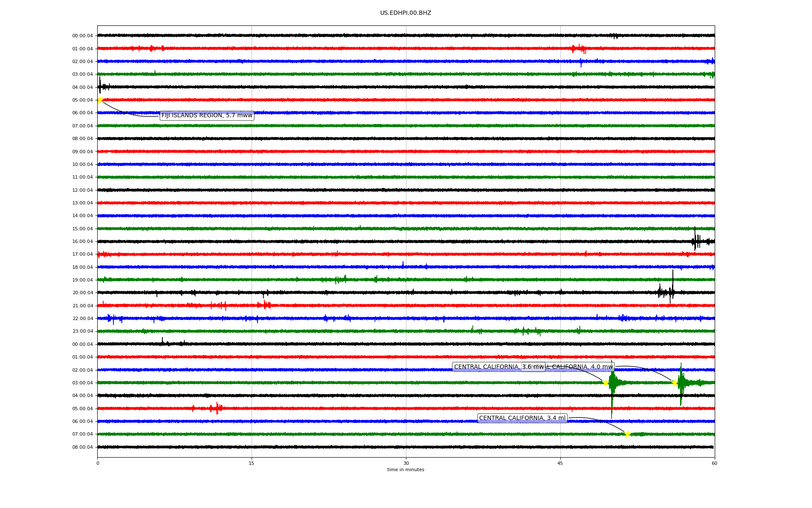Click the 30 tick on the time axis
Screen dimensions: 812x508
click(x=406, y=463)
